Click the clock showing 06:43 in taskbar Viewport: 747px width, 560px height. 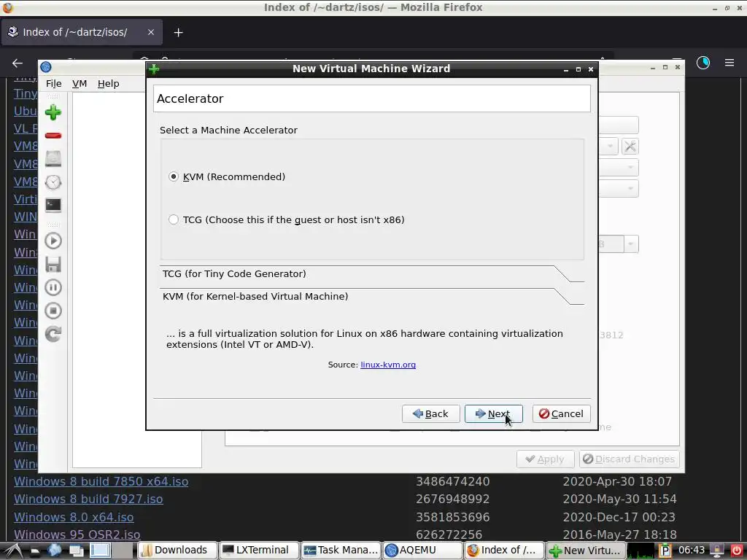pyautogui.click(x=692, y=550)
